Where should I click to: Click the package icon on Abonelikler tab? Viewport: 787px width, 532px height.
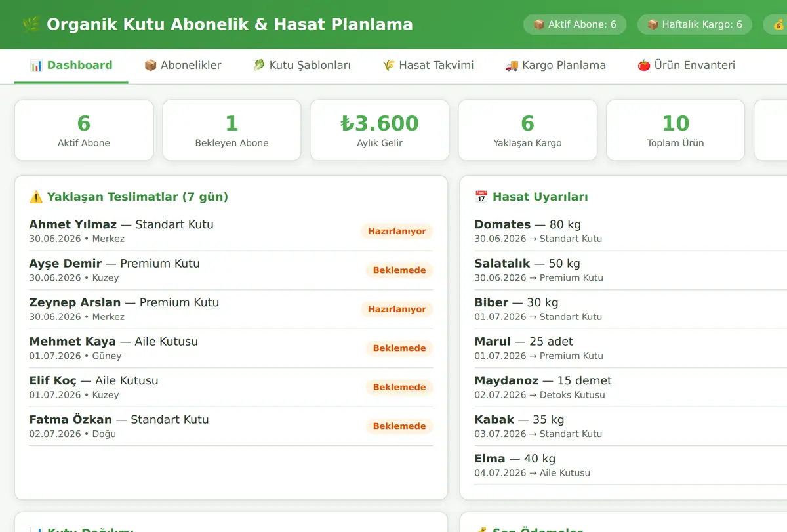[150, 66]
